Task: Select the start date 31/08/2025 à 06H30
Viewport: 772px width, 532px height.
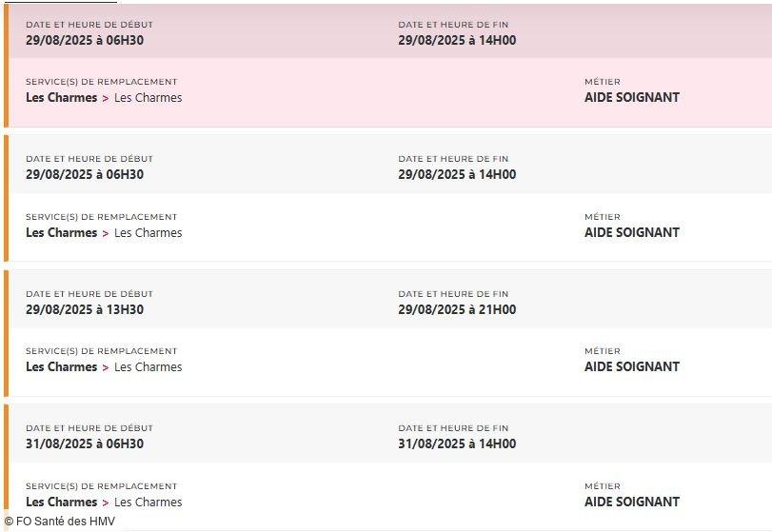Action: [85, 443]
